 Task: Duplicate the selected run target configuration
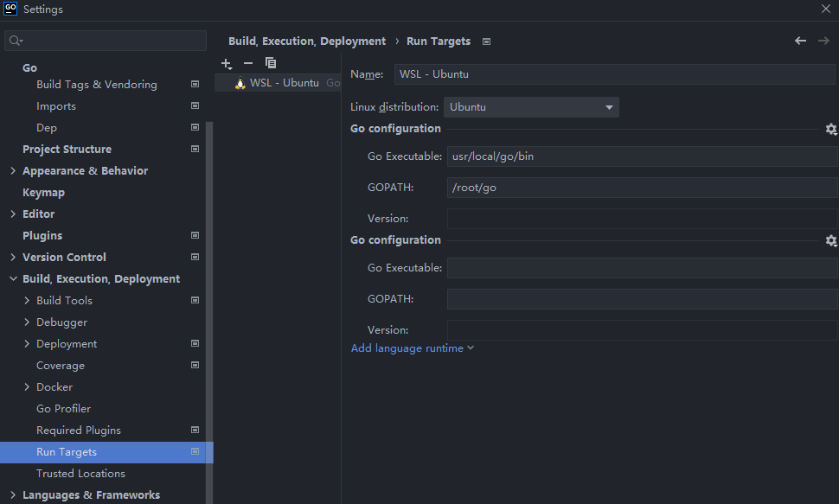tap(271, 63)
